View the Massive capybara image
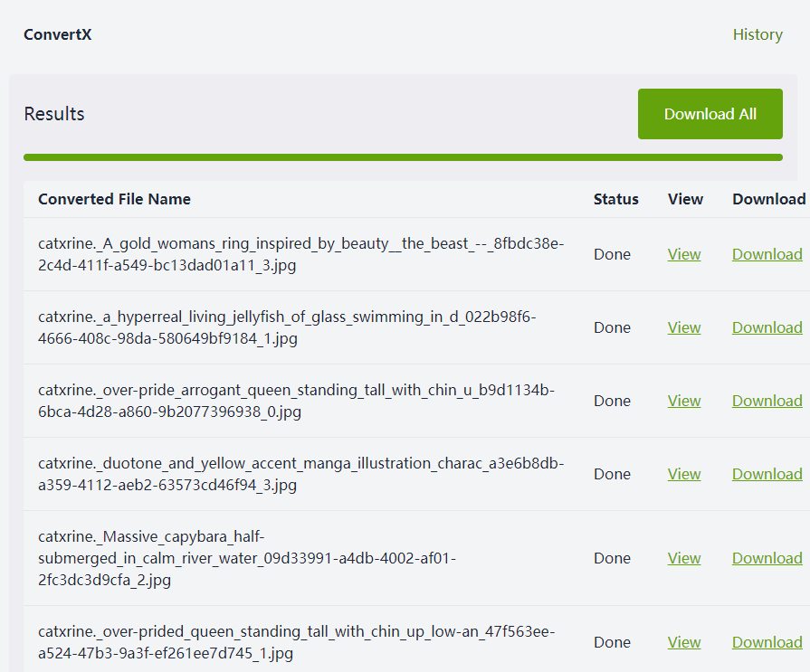This screenshot has width=810, height=672. (x=684, y=558)
